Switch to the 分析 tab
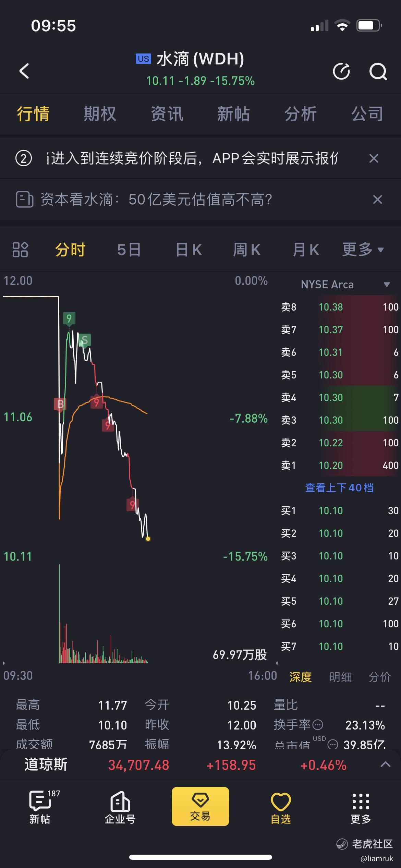Screen dimensions: 401x868 [x=301, y=114]
